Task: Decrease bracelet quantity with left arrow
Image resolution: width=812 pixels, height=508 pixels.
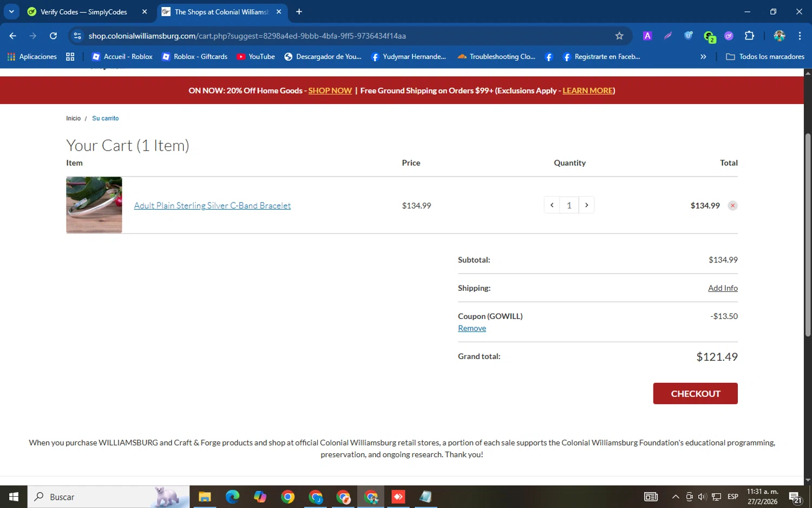Action: point(552,205)
